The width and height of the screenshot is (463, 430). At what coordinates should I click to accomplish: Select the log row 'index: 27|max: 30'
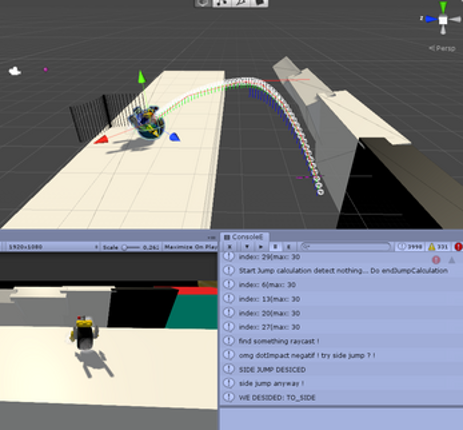[341, 327]
